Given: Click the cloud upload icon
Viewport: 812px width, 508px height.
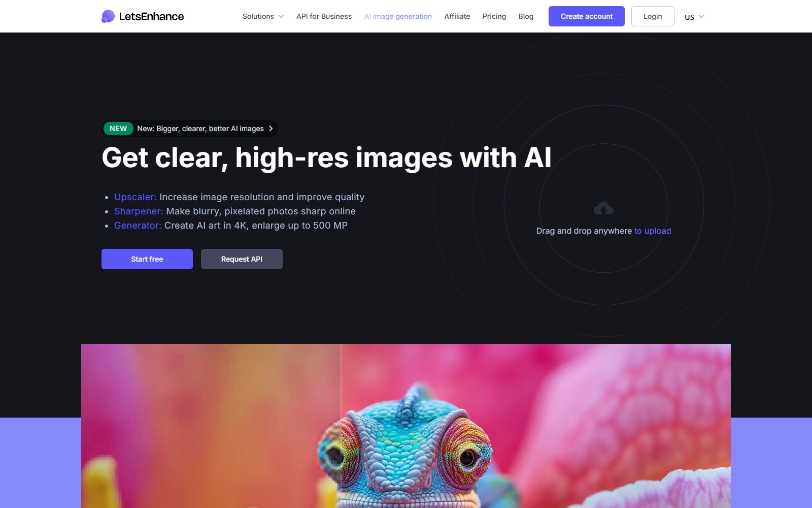Looking at the screenshot, I should click(x=603, y=208).
